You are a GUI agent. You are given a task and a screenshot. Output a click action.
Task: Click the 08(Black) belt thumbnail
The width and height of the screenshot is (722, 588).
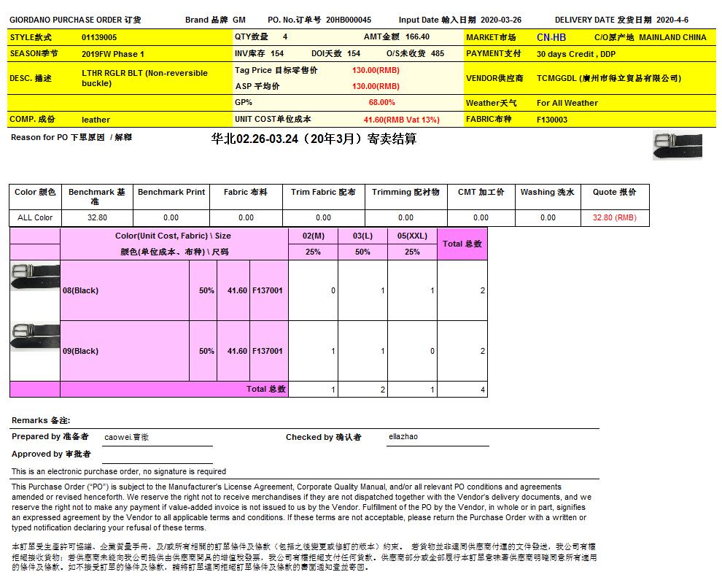pos(35,276)
